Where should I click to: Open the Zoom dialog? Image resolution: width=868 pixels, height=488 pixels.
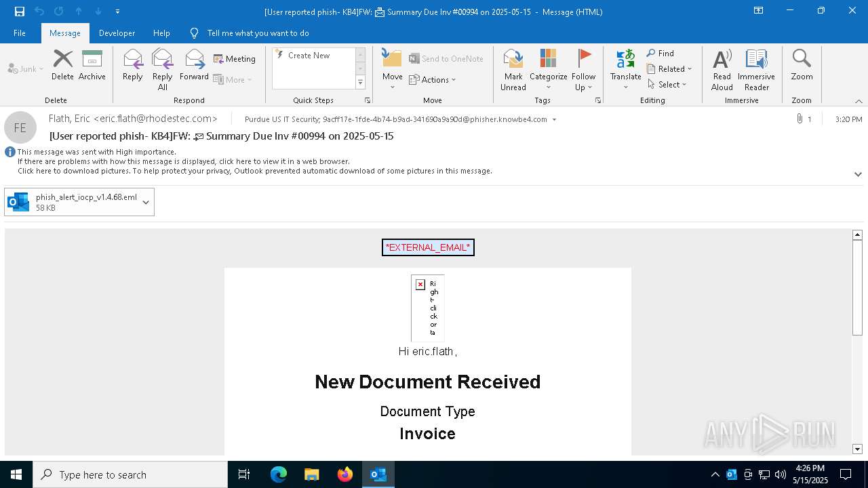click(802, 65)
